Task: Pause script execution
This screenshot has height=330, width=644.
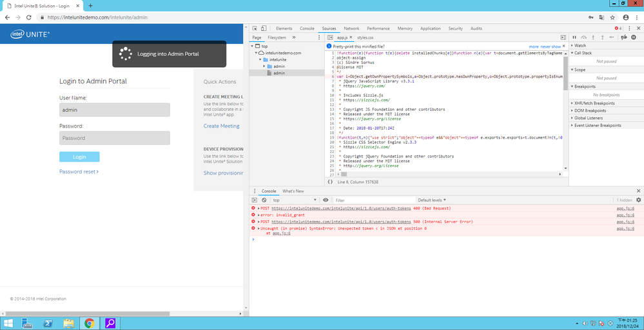Action: 574,37
